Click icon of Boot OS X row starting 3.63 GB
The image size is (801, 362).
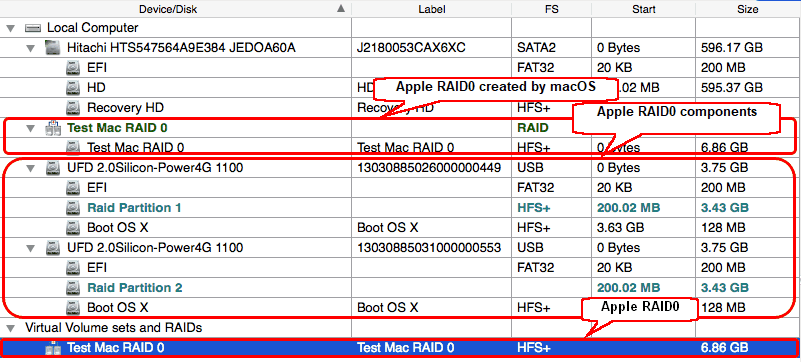[73, 228]
